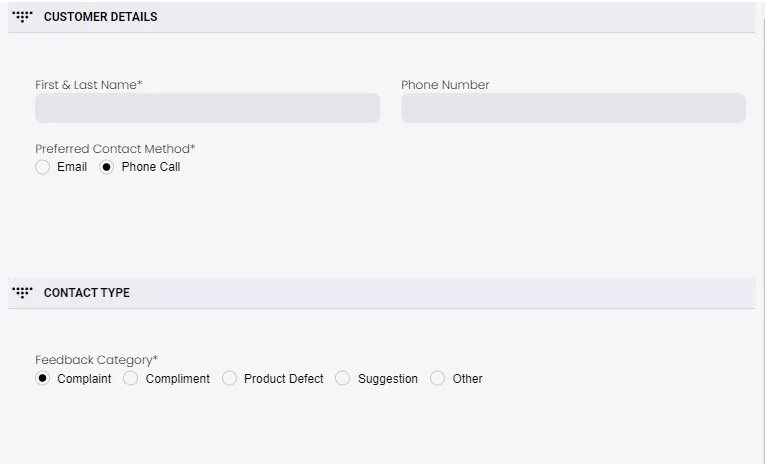The image size is (765, 464).
Task: Choose the Compliment feedback category
Action: (130, 379)
